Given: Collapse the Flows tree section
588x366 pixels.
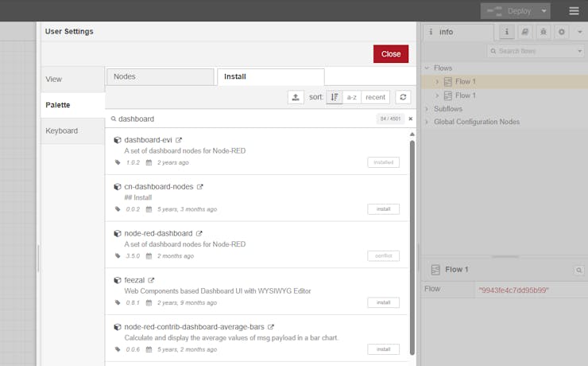Looking at the screenshot, I should pyautogui.click(x=427, y=68).
